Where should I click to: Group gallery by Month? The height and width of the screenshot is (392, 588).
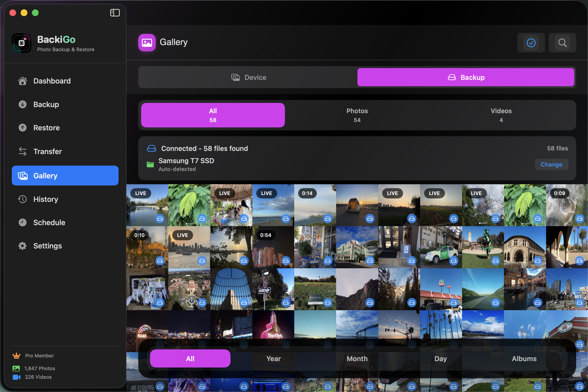pyautogui.click(x=357, y=358)
